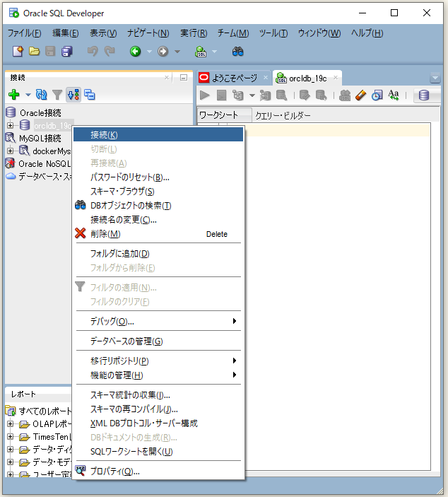The height and width of the screenshot is (497, 448).
Task: Choose フォルダに追加(D) menu entry
Action: (x=158, y=254)
